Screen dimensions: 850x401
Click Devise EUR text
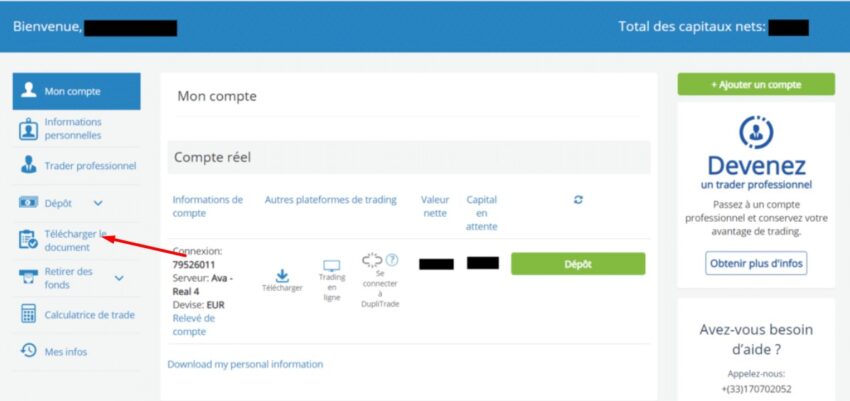click(198, 305)
